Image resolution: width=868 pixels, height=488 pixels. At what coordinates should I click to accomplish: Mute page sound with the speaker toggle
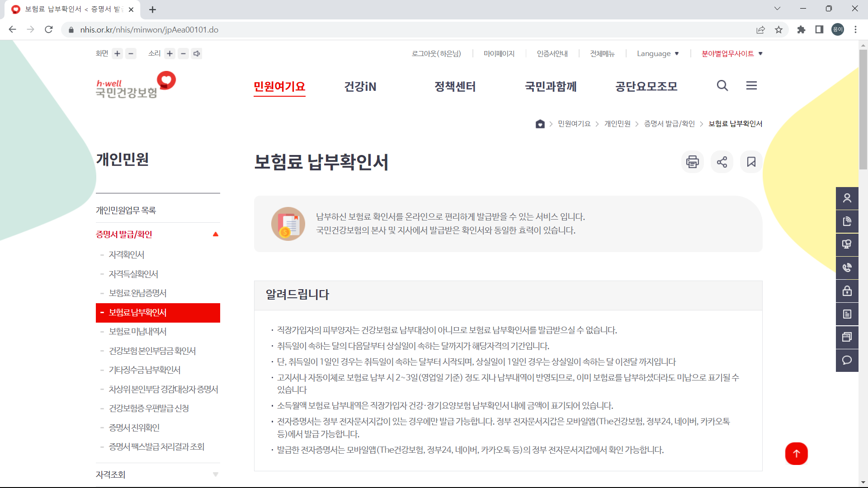tap(197, 53)
